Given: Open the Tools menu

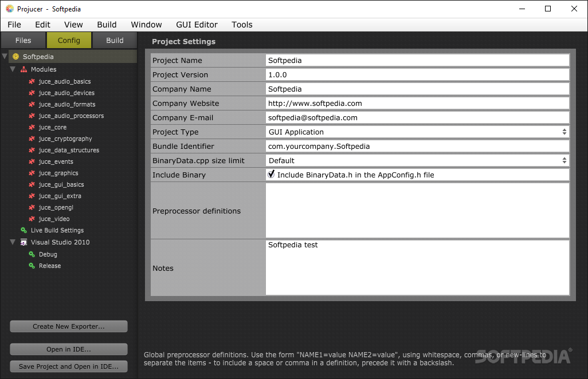Looking at the screenshot, I should point(242,25).
